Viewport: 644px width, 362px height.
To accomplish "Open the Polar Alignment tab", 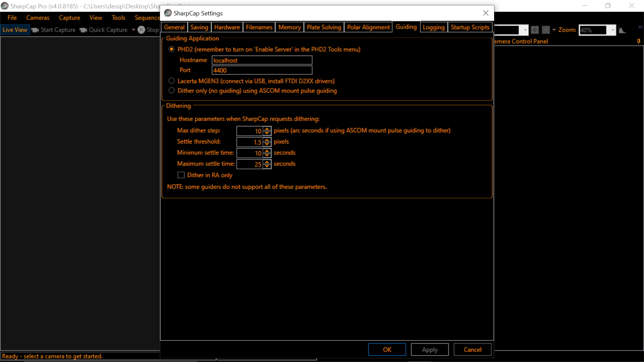I will click(x=368, y=27).
